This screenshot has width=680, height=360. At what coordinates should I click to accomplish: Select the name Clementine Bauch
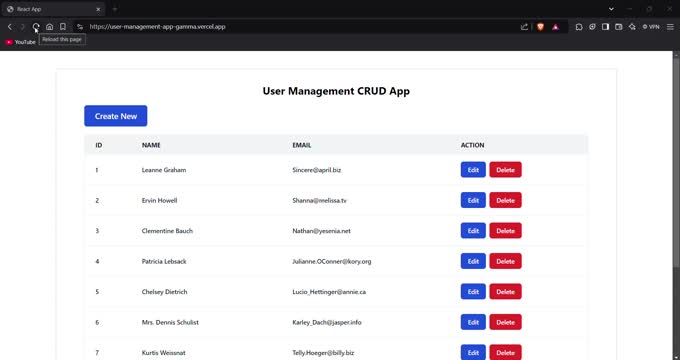pyautogui.click(x=167, y=231)
